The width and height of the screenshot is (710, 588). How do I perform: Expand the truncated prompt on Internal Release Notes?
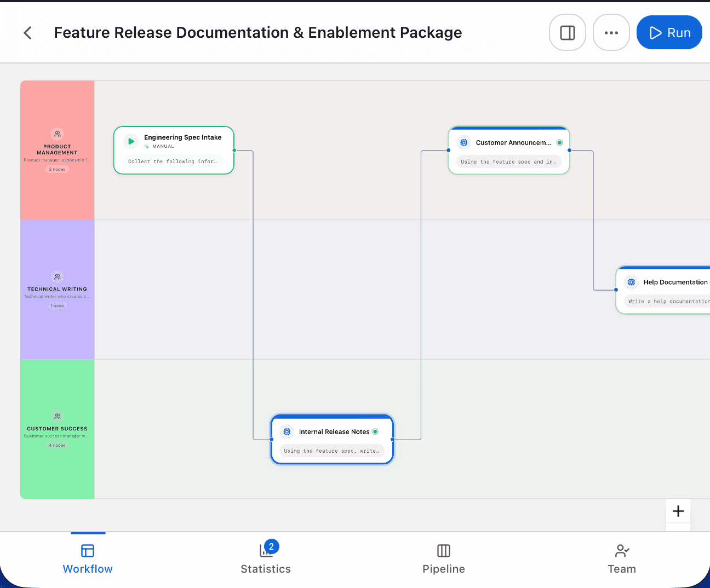click(331, 451)
